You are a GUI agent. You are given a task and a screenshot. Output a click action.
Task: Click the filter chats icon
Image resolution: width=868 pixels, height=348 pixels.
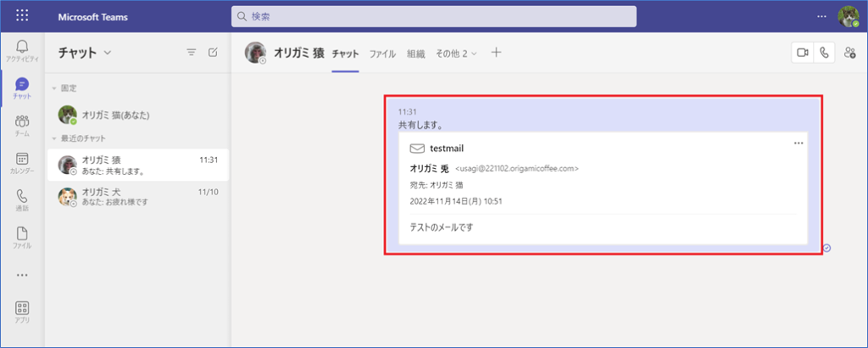coord(192,53)
